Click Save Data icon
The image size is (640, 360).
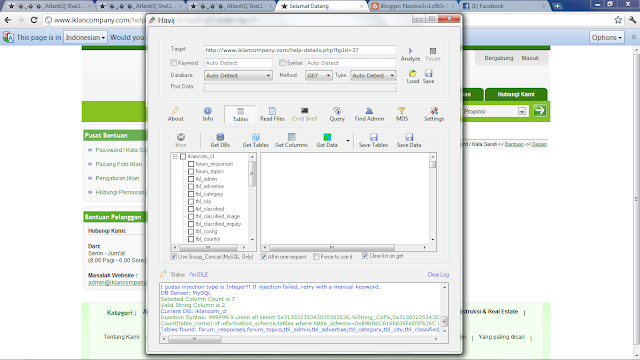point(409,140)
